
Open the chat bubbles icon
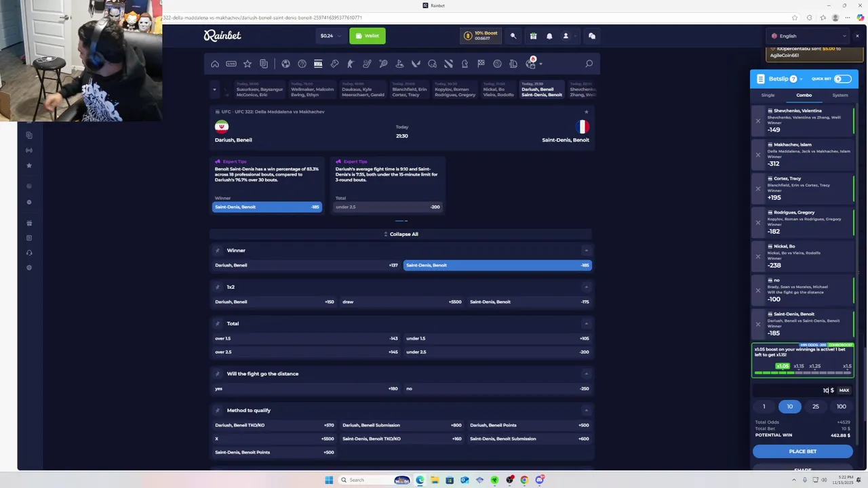click(592, 36)
